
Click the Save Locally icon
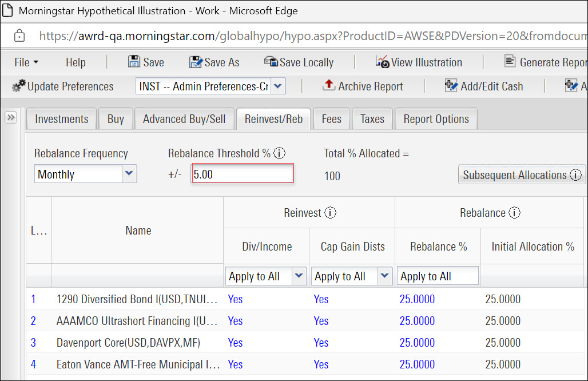(x=271, y=62)
